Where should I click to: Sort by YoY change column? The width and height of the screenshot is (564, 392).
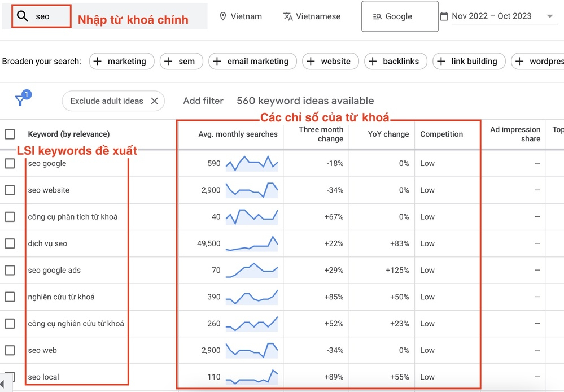pos(388,134)
